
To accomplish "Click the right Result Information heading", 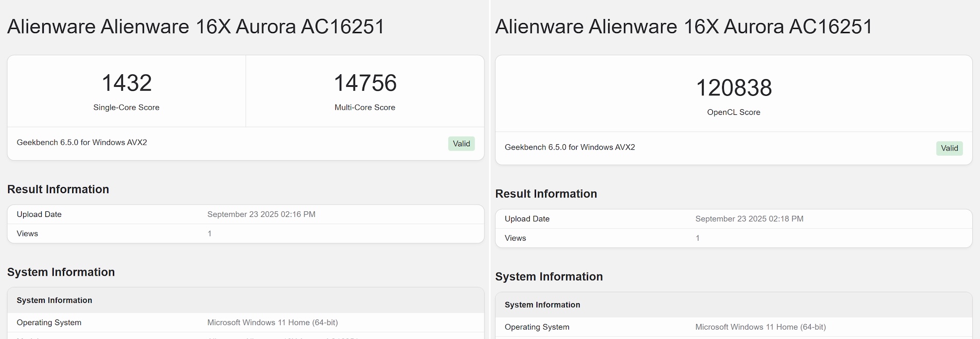I will point(546,194).
